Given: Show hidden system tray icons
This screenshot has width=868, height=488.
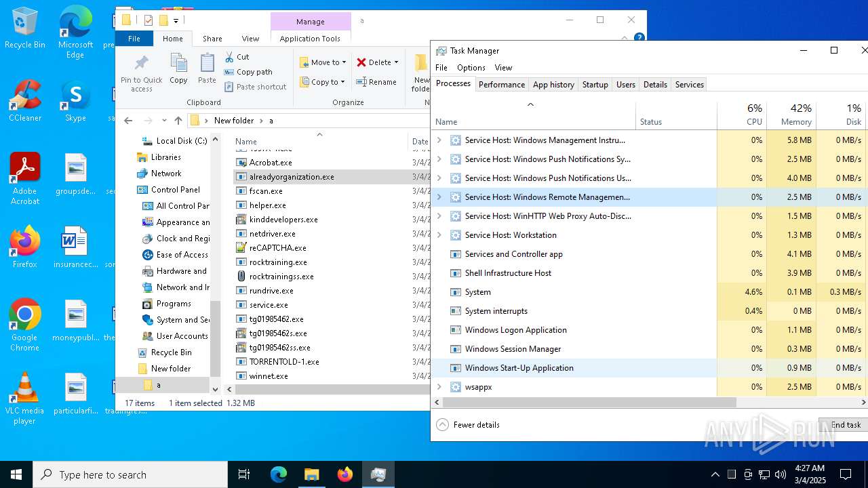Looking at the screenshot, I should coord(715,474).
